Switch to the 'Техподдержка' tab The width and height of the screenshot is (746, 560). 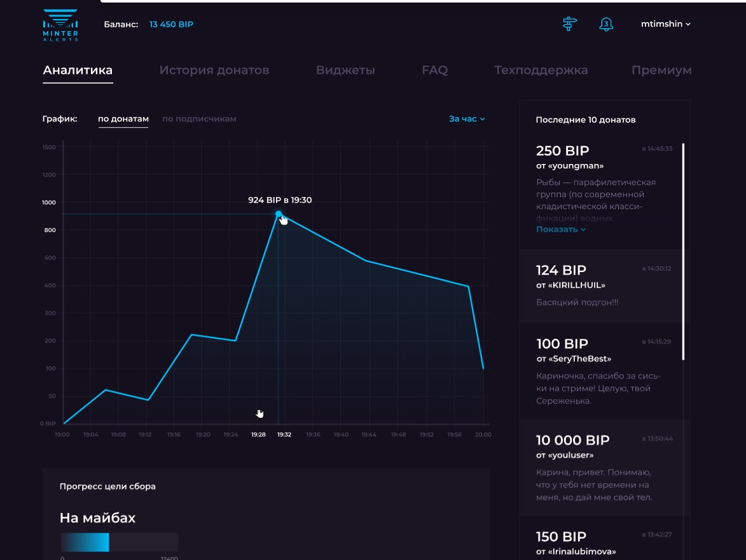[x=541, y=71]
